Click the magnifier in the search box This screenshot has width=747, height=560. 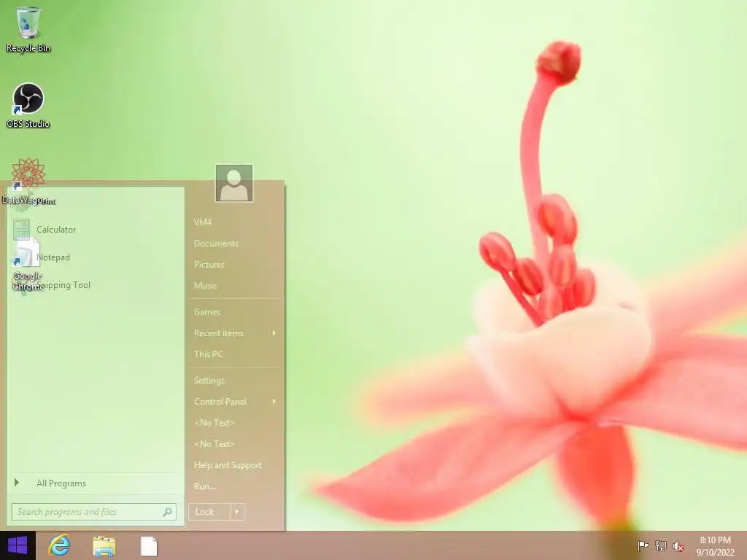(167, 512)
